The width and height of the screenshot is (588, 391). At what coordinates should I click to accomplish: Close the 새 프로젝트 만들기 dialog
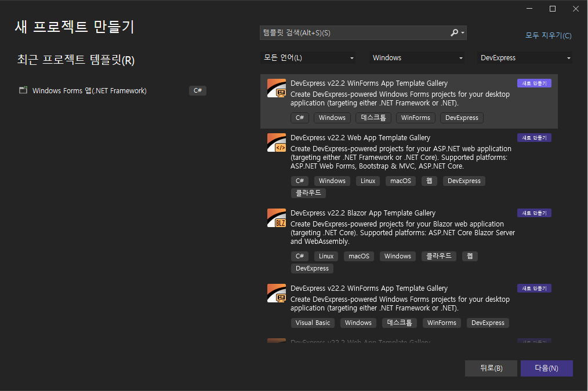pos(576,9)
